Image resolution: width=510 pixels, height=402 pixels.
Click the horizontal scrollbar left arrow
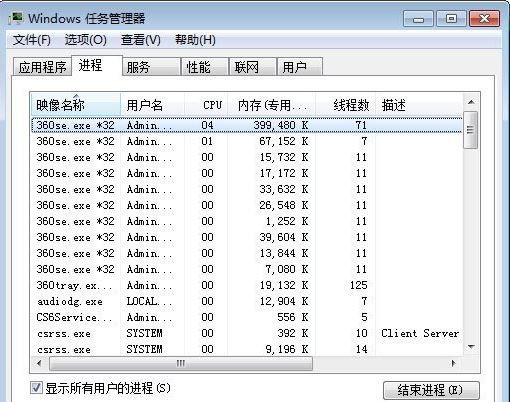click(x=39, y=363)
